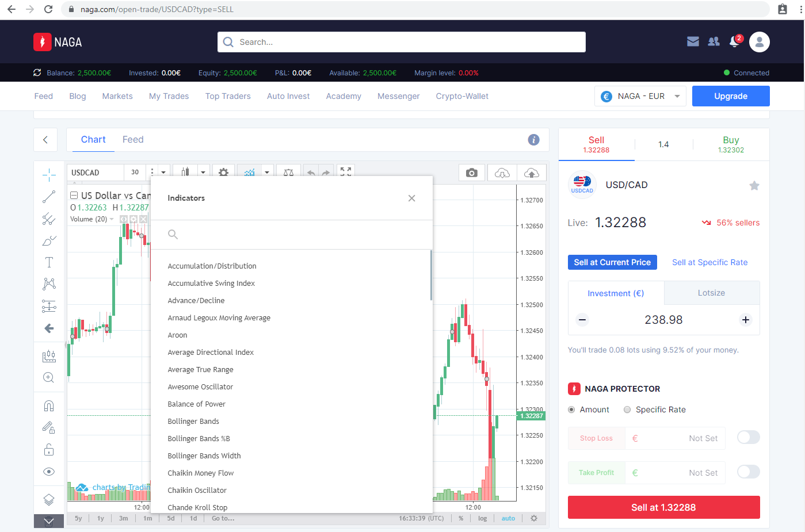Select Average True Range indicator
Image resolution: width=805 pixels, height=532 pixels.
coord(200,370)
